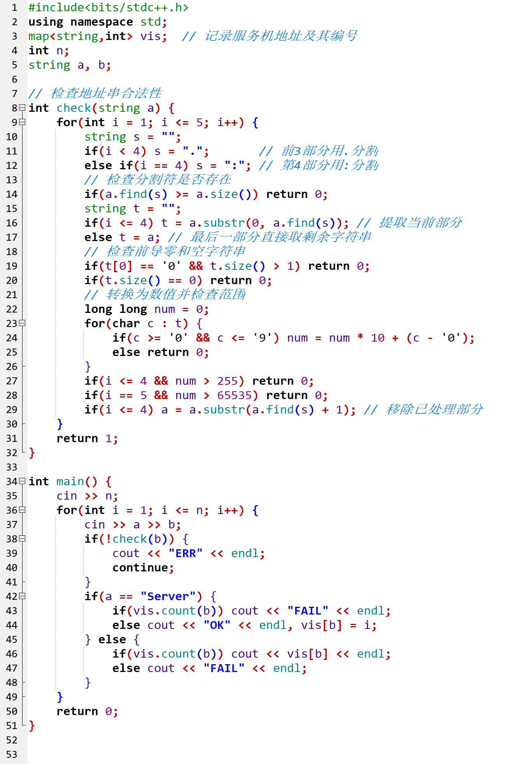This screenshot has width=532, height=764.
Task: Click 'cin >> n;' statement
Action: click(x=87, y=496)
